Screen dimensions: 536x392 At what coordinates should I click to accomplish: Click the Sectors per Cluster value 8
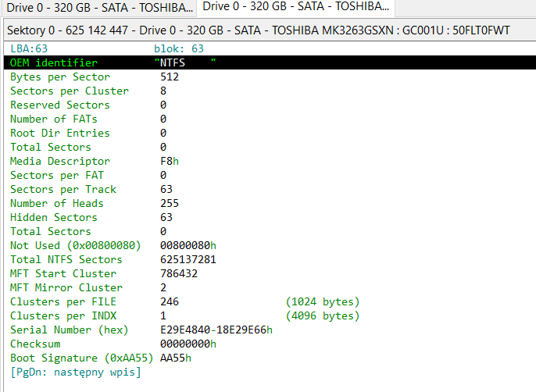tap(163, 91)
